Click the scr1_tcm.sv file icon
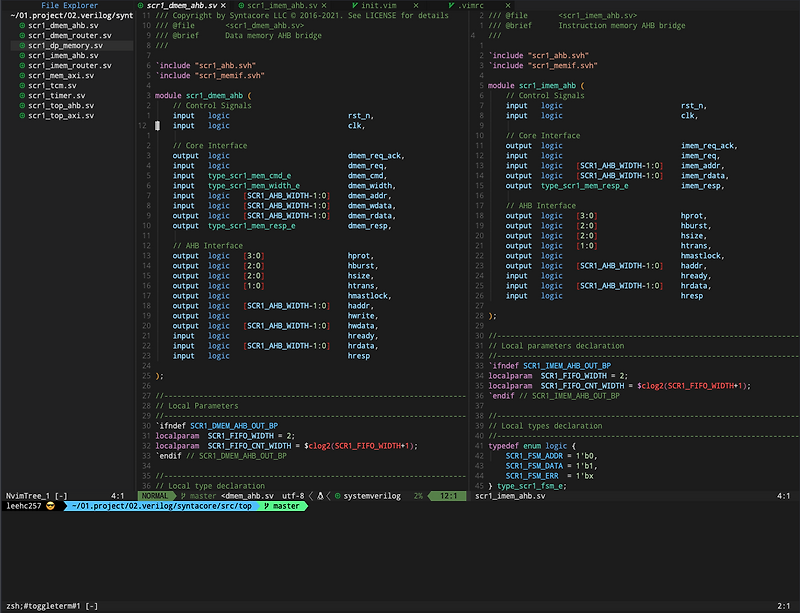The height and width of the screenshot is (613, 800). (x=22, y=85)
